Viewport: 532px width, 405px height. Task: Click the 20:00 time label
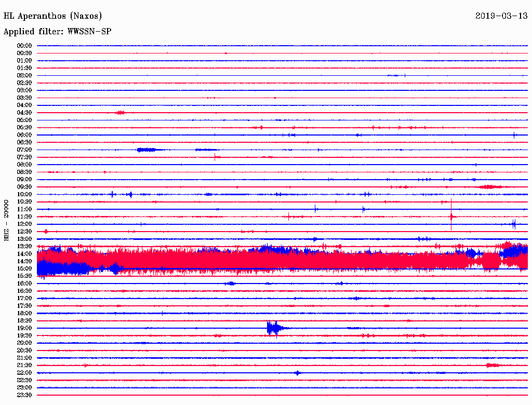(24, 343)
